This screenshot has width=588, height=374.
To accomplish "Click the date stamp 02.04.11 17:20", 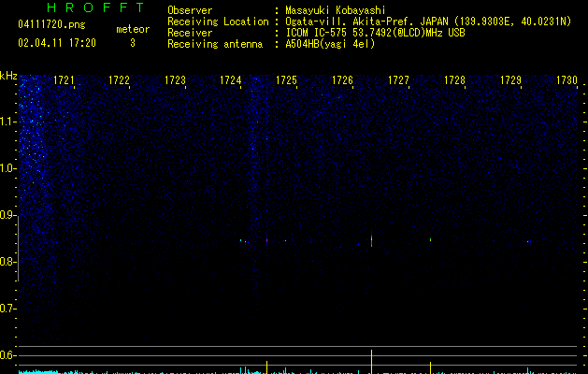I will pyautogui.click(x=57, y=43).
